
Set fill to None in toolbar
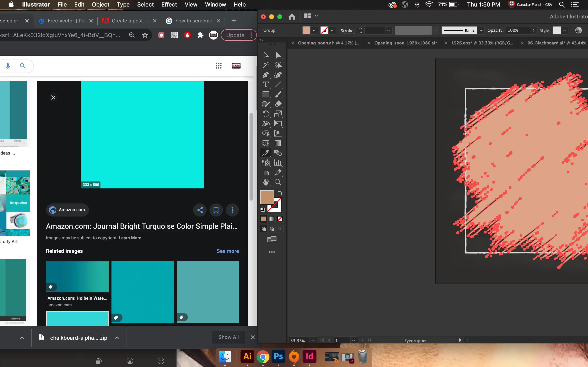280,219
